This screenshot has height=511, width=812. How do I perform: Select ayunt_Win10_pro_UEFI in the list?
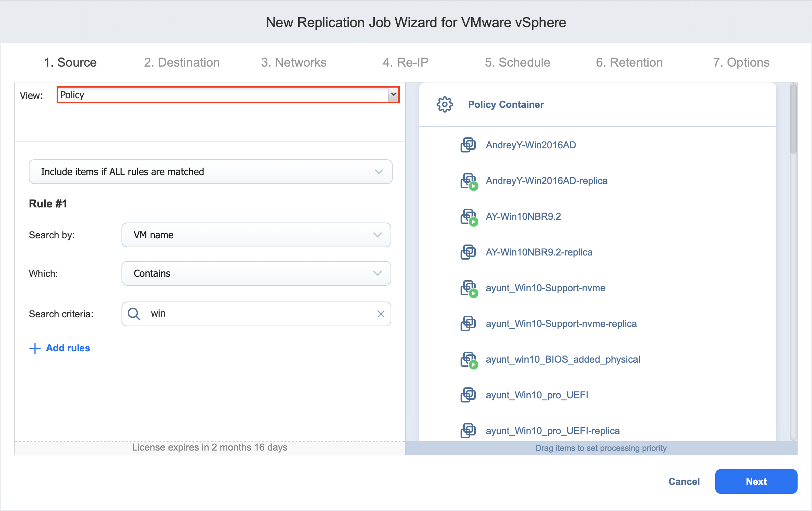click(x=537, y=395)
